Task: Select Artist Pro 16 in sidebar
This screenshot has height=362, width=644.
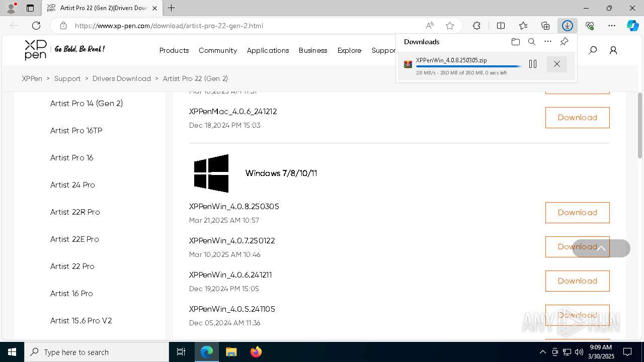Action: click(71, 158)
